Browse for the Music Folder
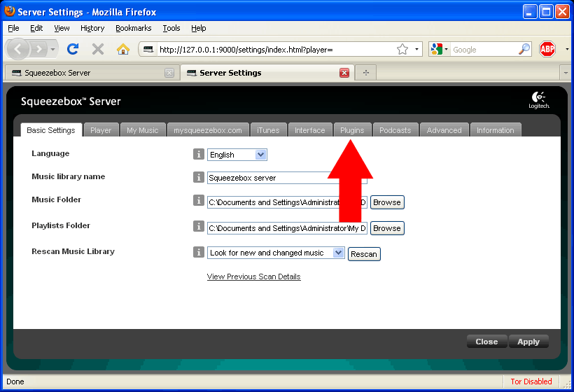This screenshot has width=574, height=392. coord(387,202)
